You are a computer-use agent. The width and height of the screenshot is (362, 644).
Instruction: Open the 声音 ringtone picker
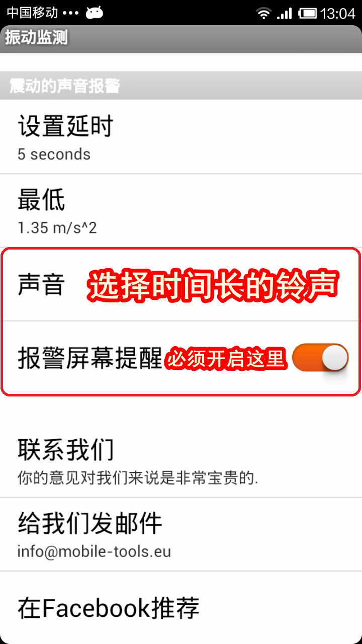pyautogui.click(x=181, y=285)
